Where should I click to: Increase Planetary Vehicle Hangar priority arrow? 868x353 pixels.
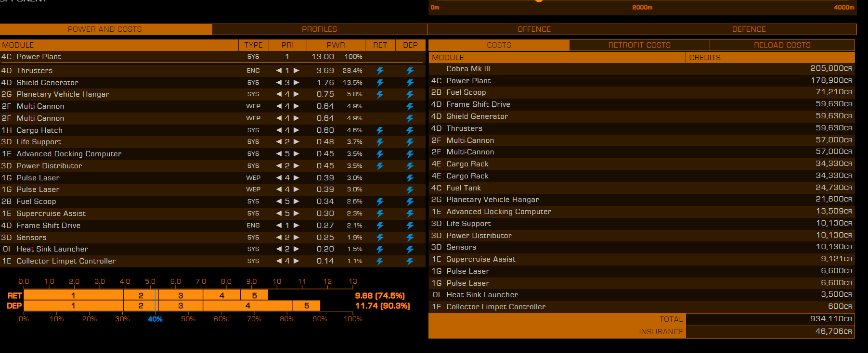(x=297, y=94)
